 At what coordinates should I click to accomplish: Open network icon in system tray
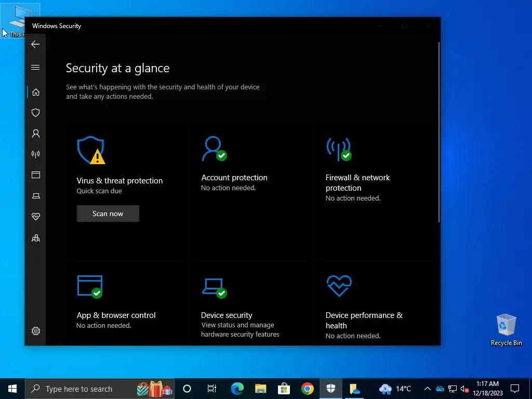[453, 389]
